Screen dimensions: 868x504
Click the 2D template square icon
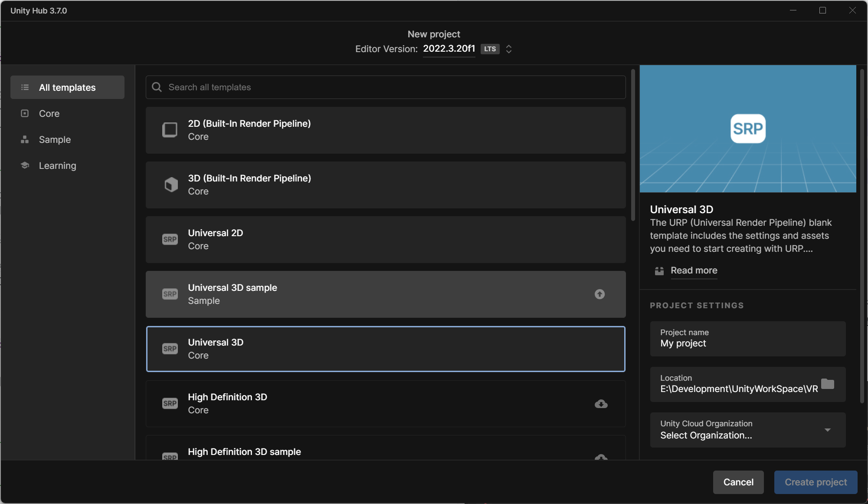pos(170,130)
